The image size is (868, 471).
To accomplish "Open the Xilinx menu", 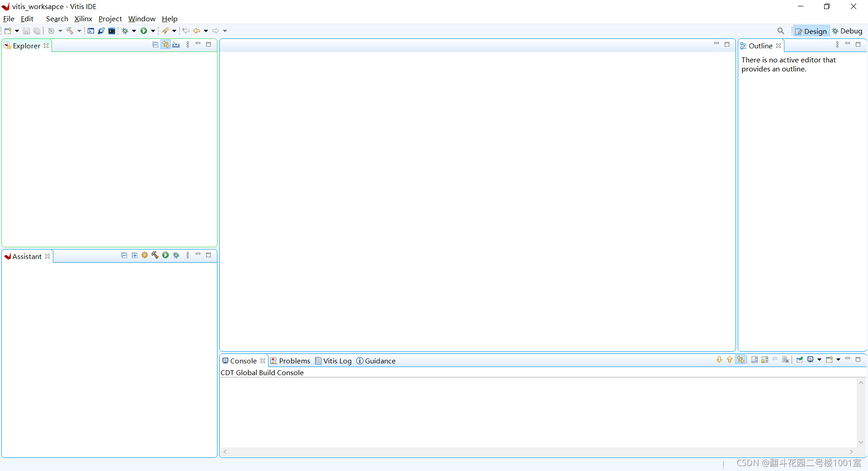I will 83,19.
